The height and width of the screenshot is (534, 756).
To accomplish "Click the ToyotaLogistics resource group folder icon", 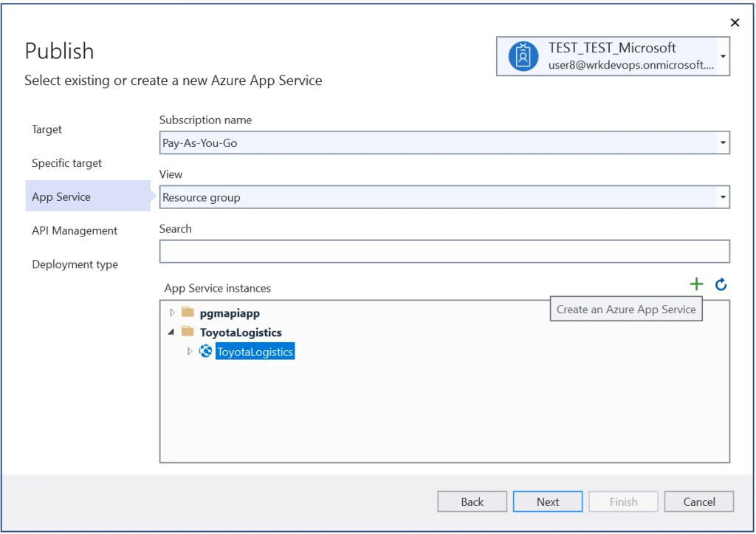I will pyautogui.click(x=187, y=332).
